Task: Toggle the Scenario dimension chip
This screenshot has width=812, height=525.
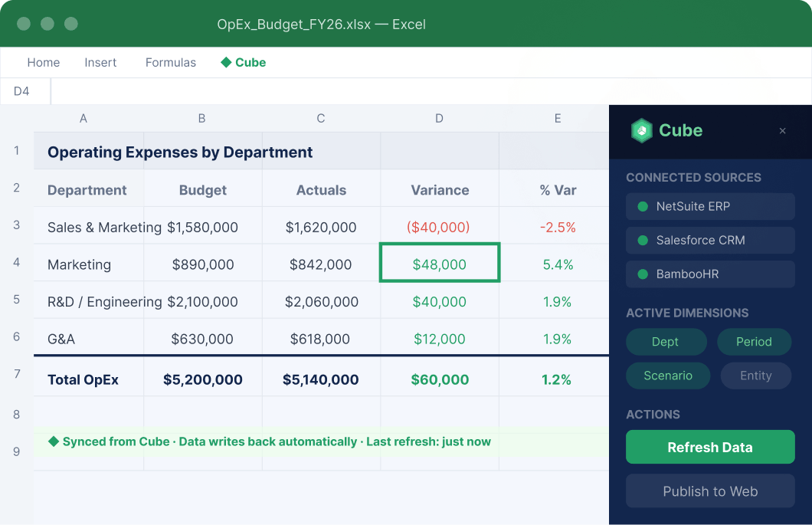Action: click(668, 376)
